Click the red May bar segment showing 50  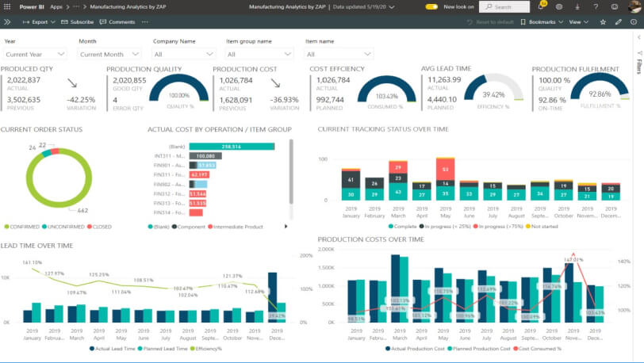447,168
